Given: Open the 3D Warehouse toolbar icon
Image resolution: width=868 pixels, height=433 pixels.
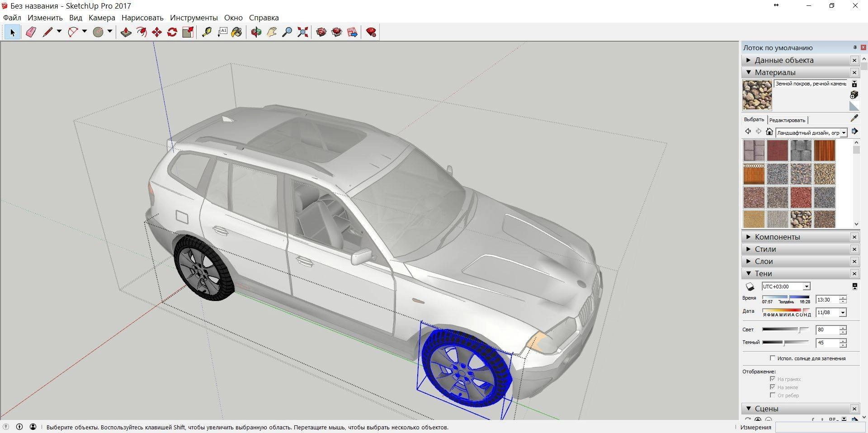Looking at the screenshot, I should click(321, 32).
